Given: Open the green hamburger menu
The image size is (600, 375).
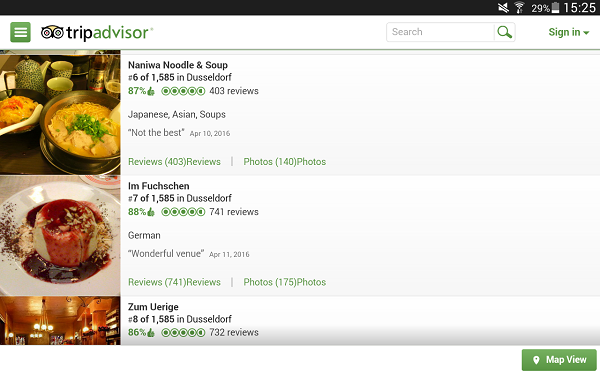Looking at the screenshot, I should tap(20, 32).
